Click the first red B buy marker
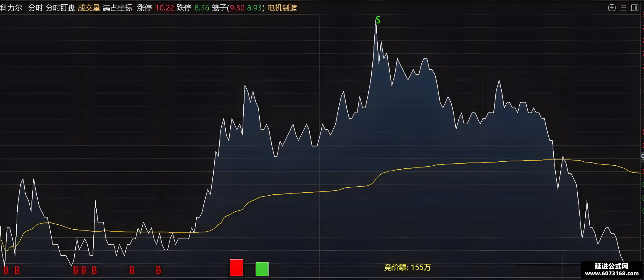Viewport: 644px width, 280px height. (x=6, y=270)
